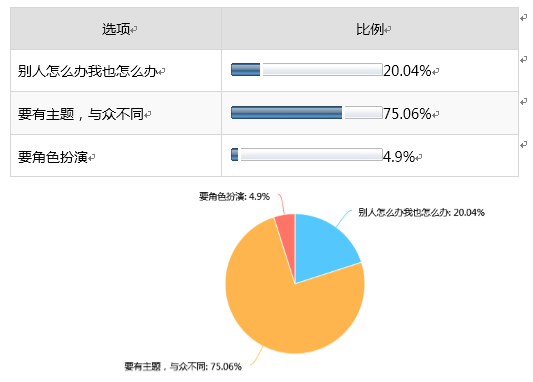Click the 20.04% progress bar

click(307, 69)
